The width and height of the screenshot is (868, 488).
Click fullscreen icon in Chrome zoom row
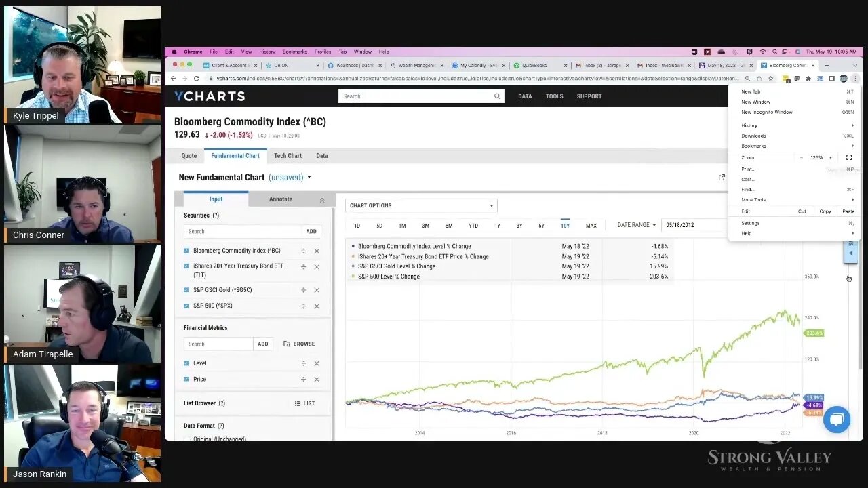click(848, 157)
